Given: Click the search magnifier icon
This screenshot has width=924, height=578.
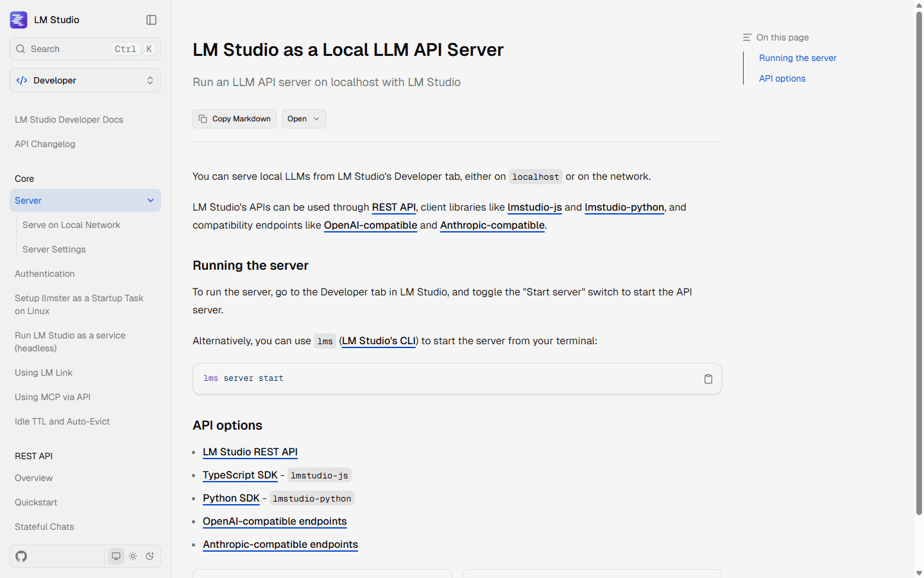Looking at the screenshot, I should 21,49.
